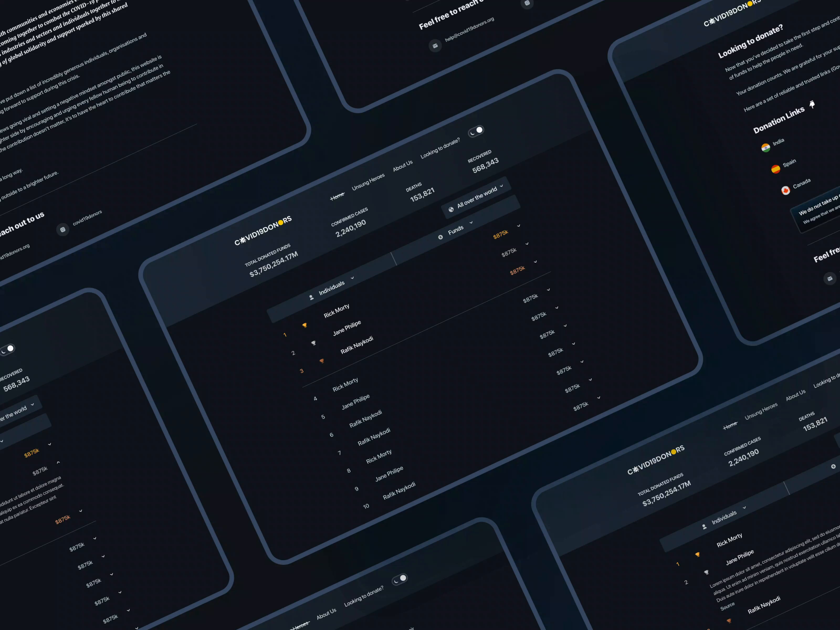This screenshot has height=630, width=840.
Task: Expand bronze $875k row chevron in center screen
Action: click(535, 262)
